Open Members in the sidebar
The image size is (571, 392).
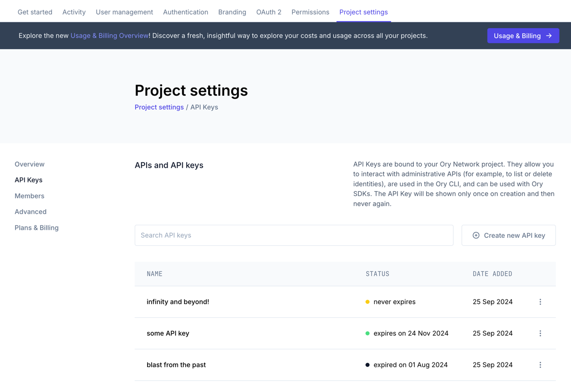[29, 196]
